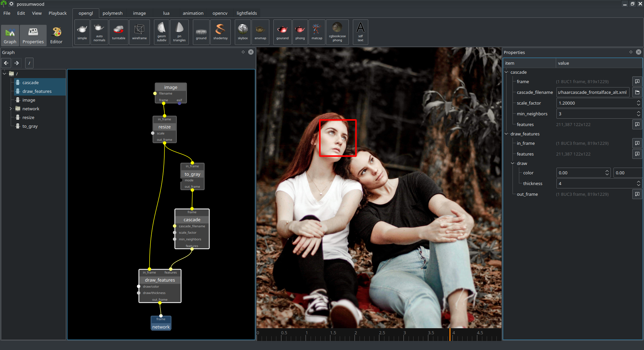Collapse the draw_features properties group
The image size is (644, 350).
click(x=506, y=134)
